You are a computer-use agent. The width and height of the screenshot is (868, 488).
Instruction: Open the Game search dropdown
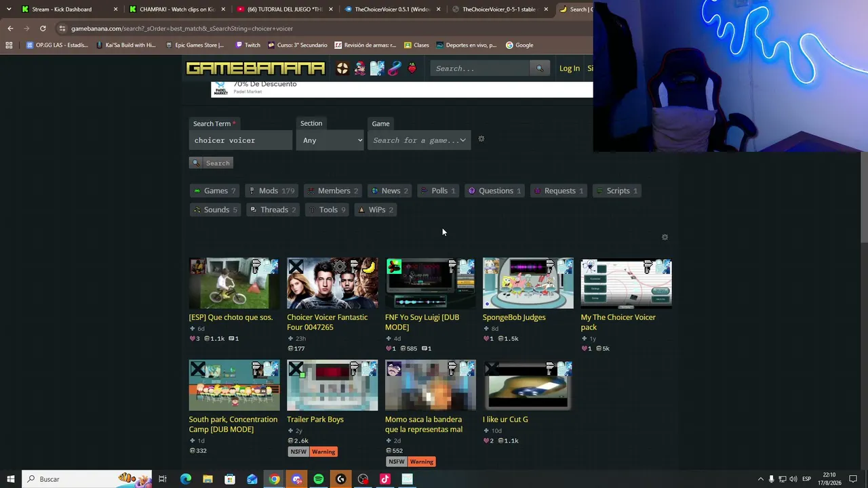[418, 140]
